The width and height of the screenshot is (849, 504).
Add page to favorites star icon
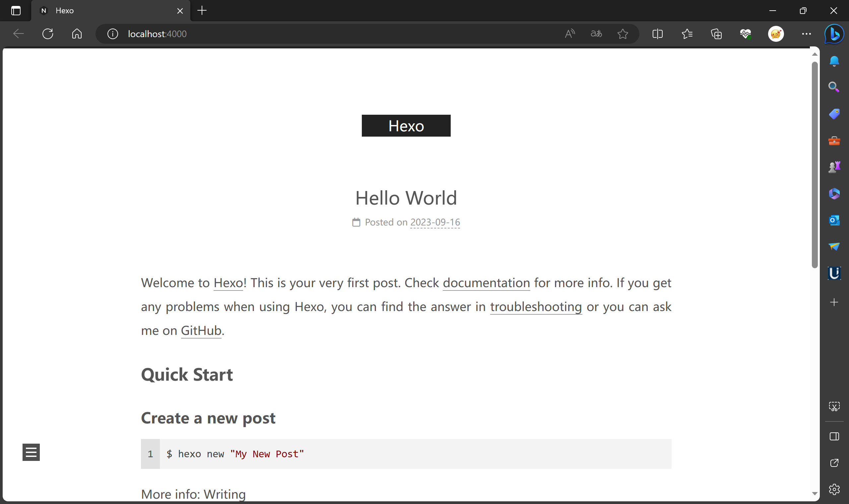(622, 34)
